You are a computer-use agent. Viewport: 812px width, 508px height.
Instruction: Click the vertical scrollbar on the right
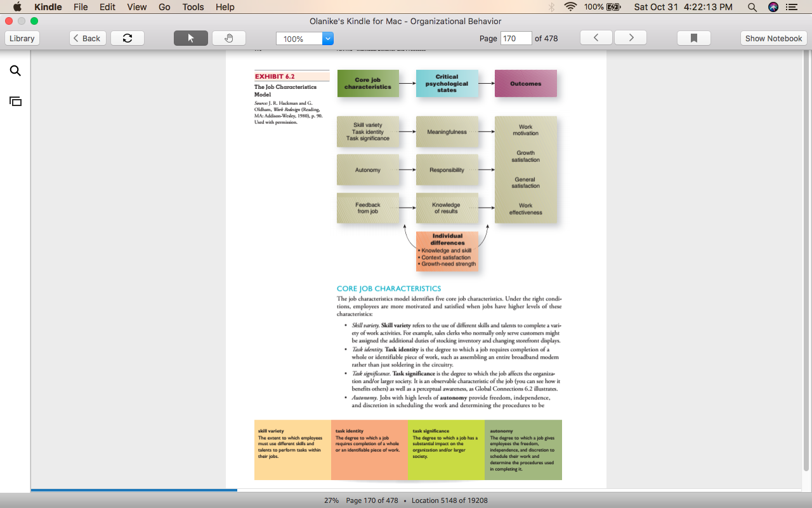coord(806,260)
